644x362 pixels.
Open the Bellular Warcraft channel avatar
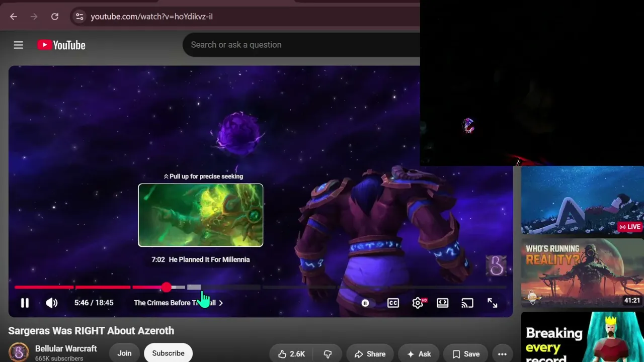click(x=19, y=352)
